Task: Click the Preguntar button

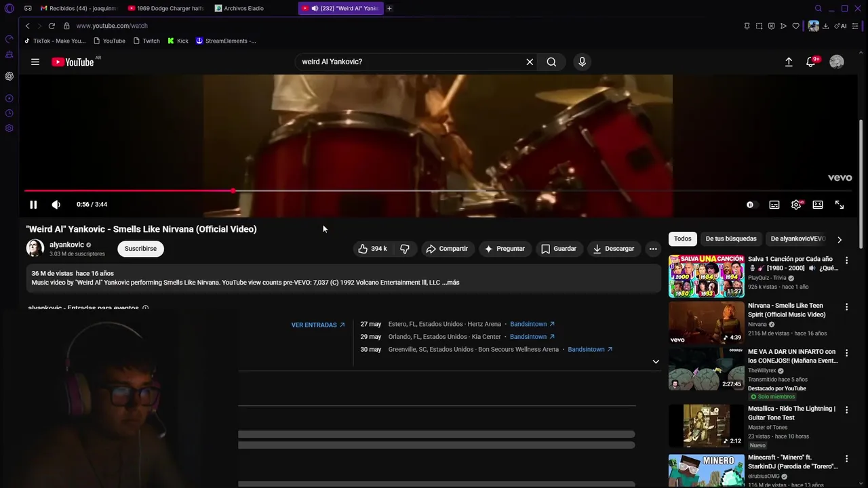Action: tap(504, 249)
